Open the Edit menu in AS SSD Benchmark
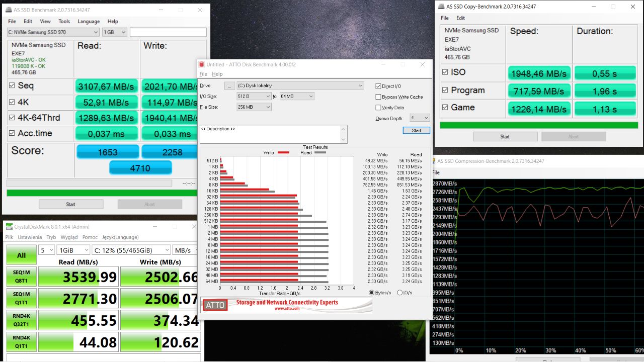The image size is (644, 362). 28,22
